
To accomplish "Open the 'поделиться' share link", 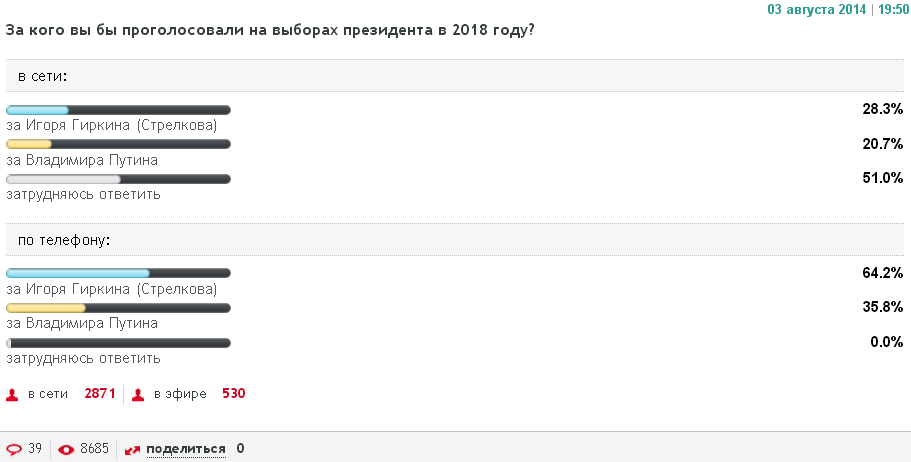I will [x=185, y=449].
